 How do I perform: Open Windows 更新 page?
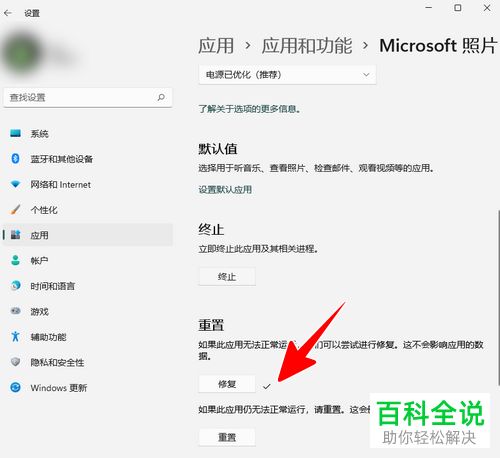(88, 388)
